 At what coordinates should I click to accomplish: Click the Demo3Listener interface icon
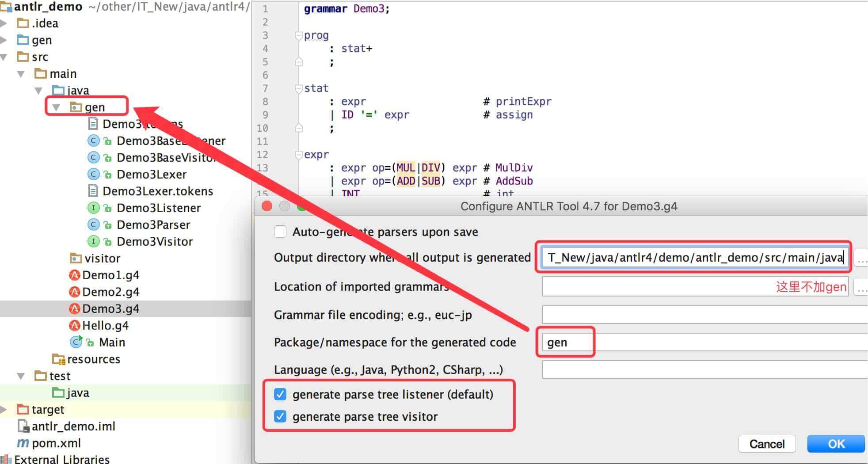tap(93, 208)
